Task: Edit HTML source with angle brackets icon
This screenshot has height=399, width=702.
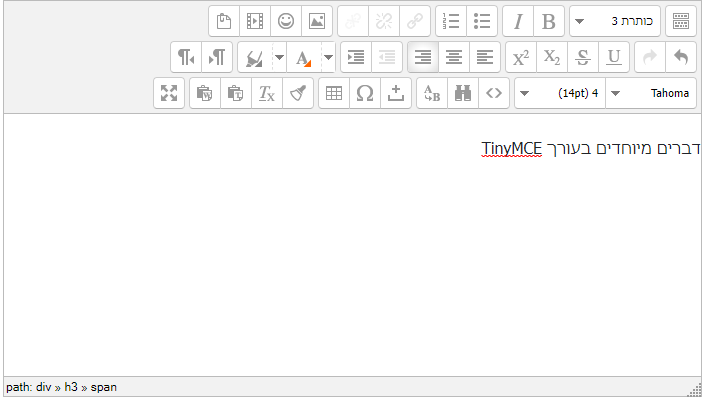Action: pyautogui.click(x=494, y=93)
